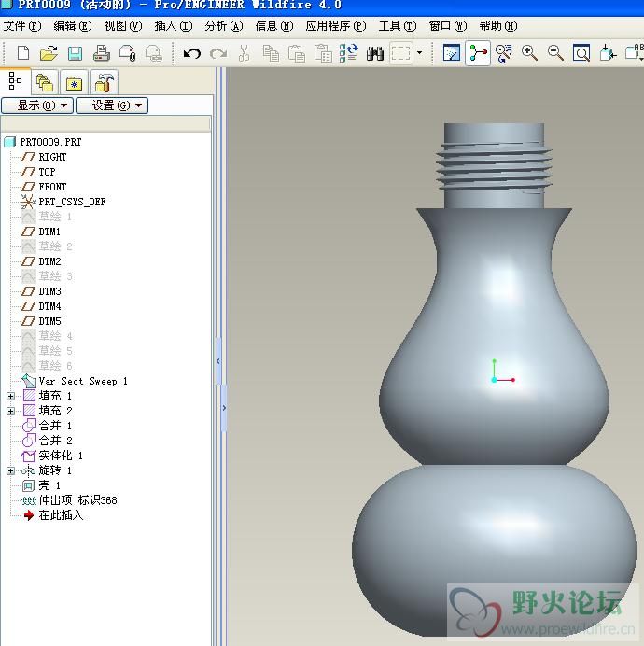This screenshot has width=644, height=646.
Task: Expand the 填充 2 tree node
Action: [x=10, y=411]
